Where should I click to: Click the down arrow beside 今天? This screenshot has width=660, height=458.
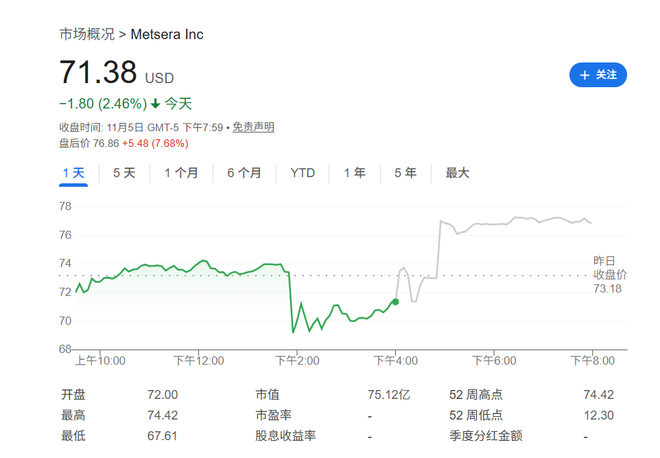pyautogui.click(x=156, y=103)
